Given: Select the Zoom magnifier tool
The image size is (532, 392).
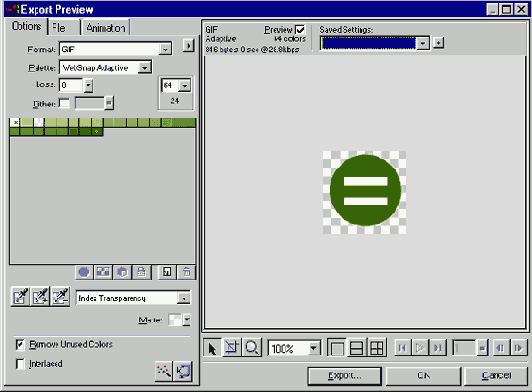Looking at the screenshot, I should pos(252,348).
